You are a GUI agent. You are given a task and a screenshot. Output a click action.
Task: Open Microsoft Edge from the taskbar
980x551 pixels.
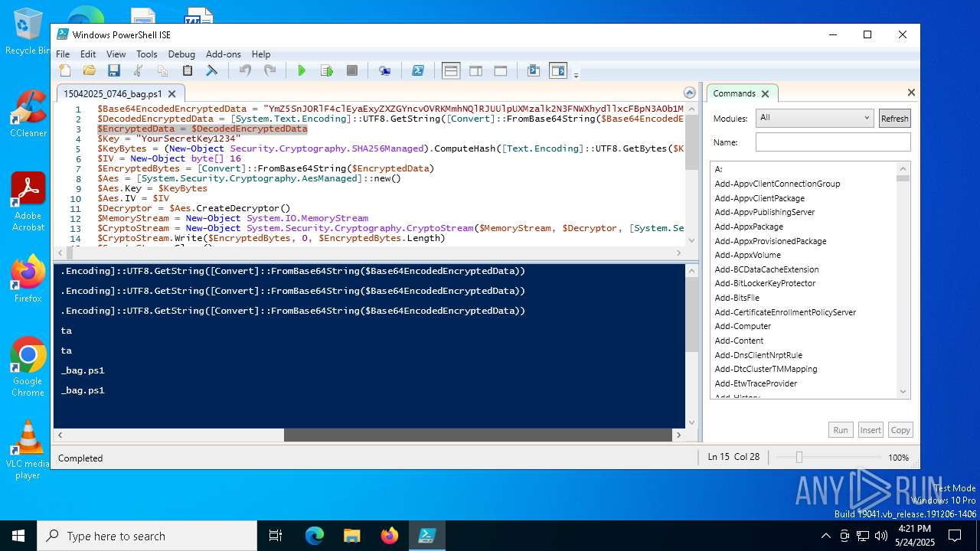(x=315, y=536)
